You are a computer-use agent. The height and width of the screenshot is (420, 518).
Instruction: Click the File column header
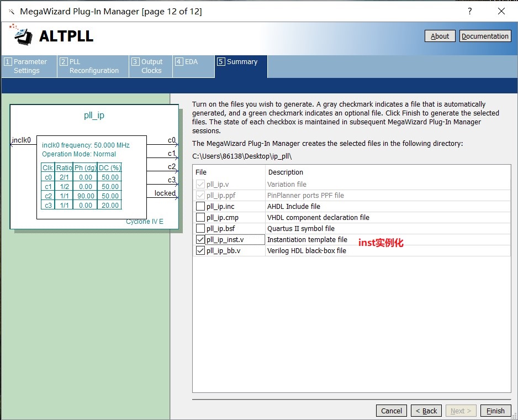[x=201, y=172]
